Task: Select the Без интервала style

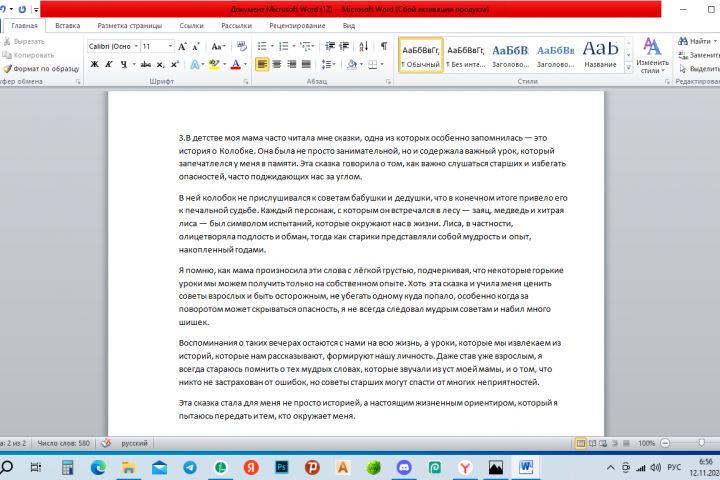Action: (x=466, y=55)
